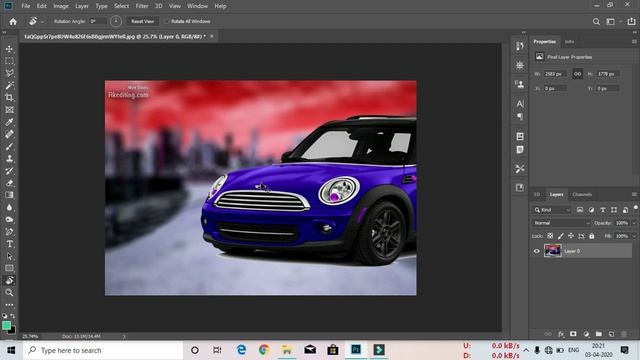Select the Move tool

pos(9,49)
